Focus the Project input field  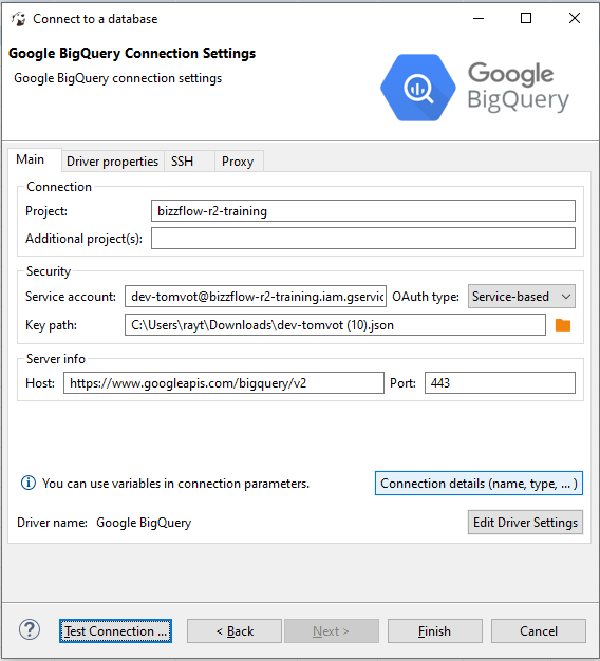tap(363, 211)
